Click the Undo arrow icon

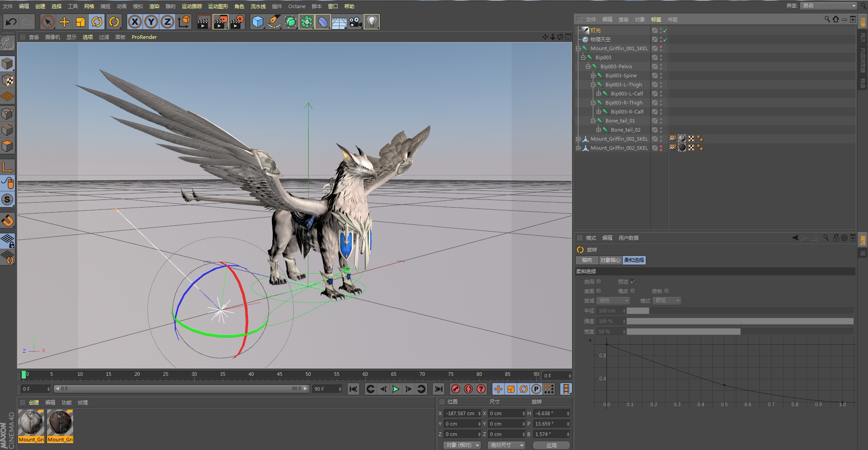pyautogui.click(x=11, y=22)
